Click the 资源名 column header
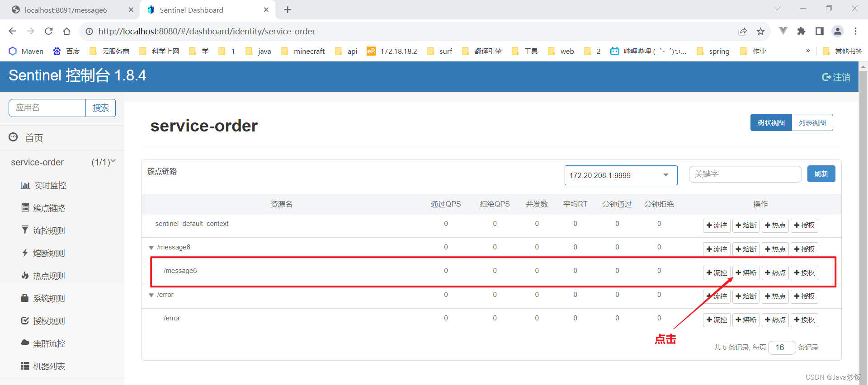868x385 pixels. point(281,204)
